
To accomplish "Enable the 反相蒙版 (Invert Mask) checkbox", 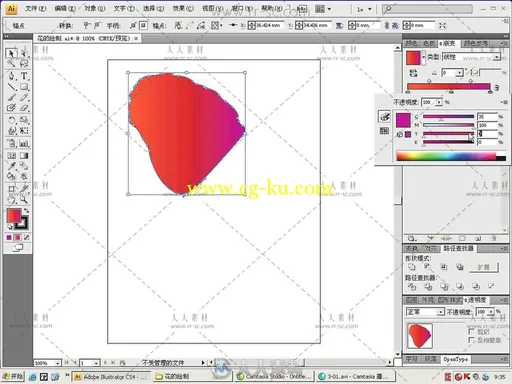I will click(471, 340).
